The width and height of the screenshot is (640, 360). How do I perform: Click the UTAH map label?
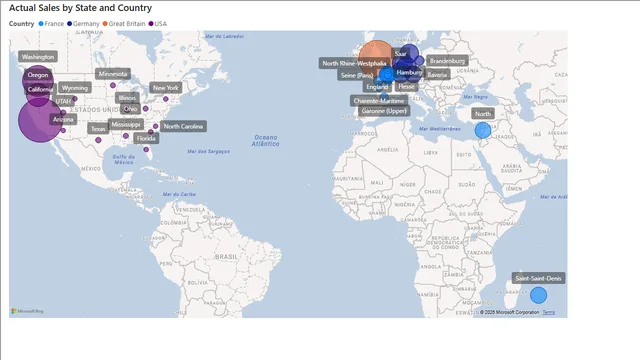[x=63, y=101]
